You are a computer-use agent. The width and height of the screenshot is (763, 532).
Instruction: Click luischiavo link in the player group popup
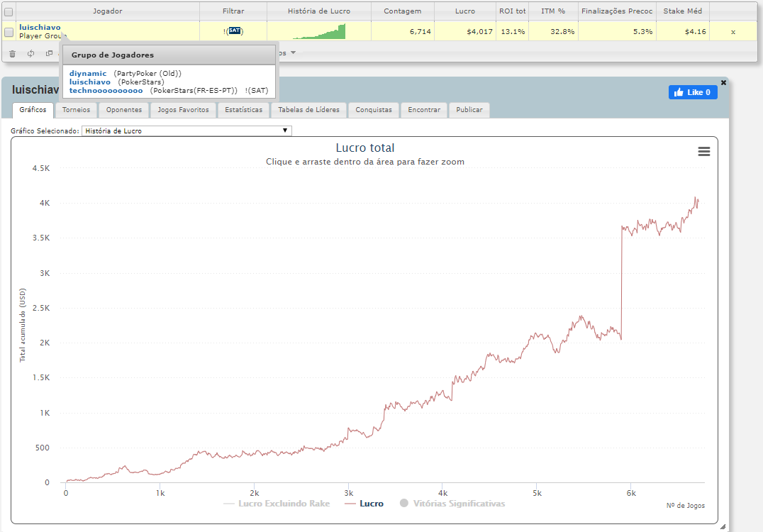click(x=89, y=82)
